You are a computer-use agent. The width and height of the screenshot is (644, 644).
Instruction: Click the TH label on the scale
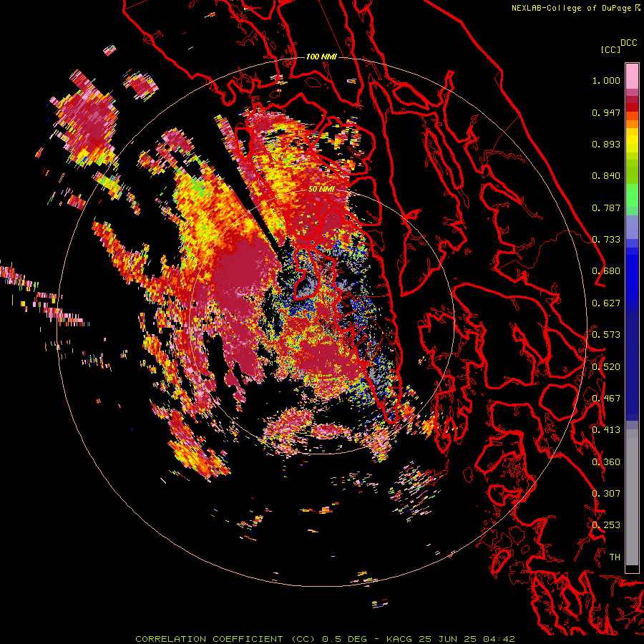coord(615,557)
